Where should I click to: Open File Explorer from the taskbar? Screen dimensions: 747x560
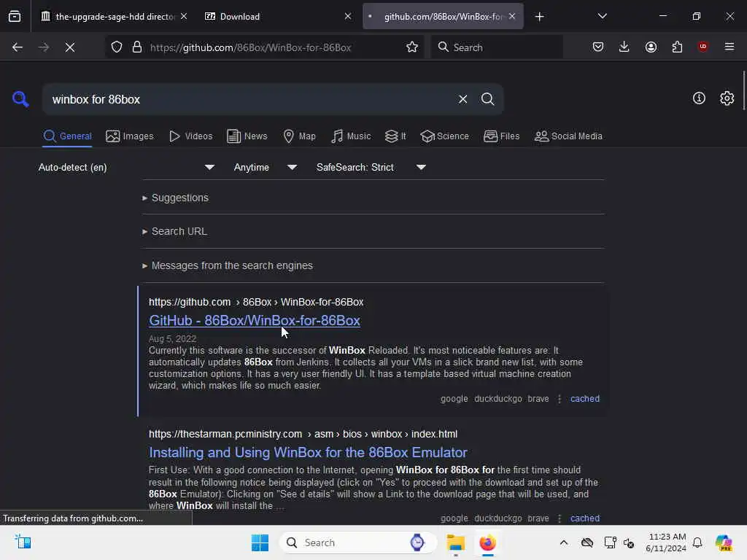(x=455, y=542)
